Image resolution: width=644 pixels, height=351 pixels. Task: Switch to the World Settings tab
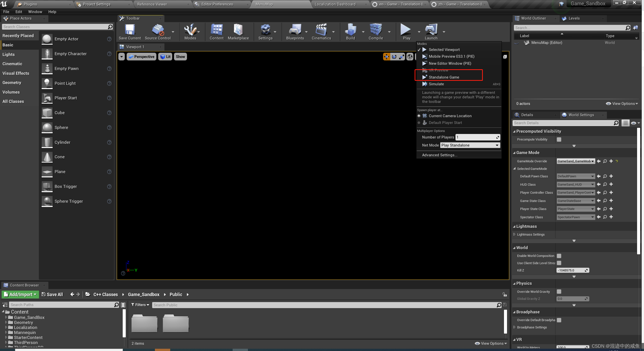(x=581, y=115)
